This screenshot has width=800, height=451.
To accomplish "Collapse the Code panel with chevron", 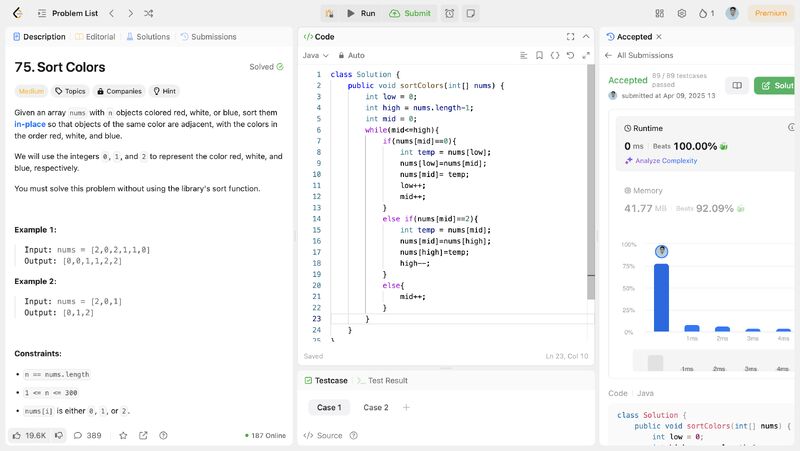I will pos(587,36).
